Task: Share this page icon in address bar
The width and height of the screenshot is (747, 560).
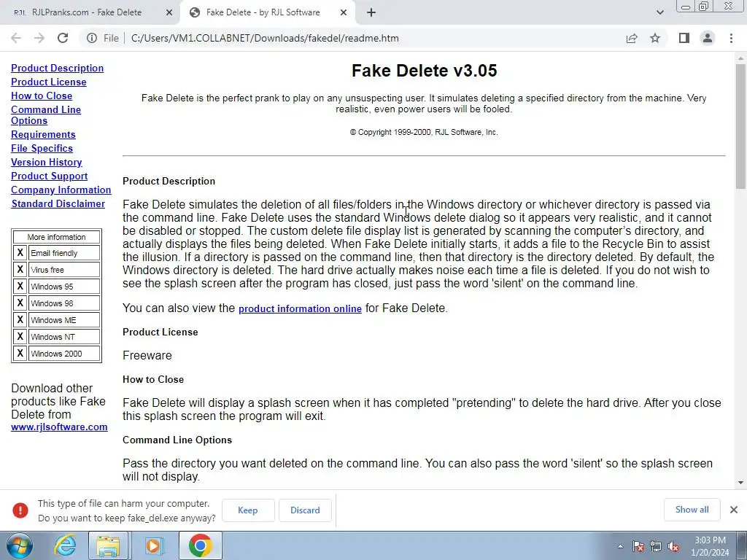Action: 632,38
